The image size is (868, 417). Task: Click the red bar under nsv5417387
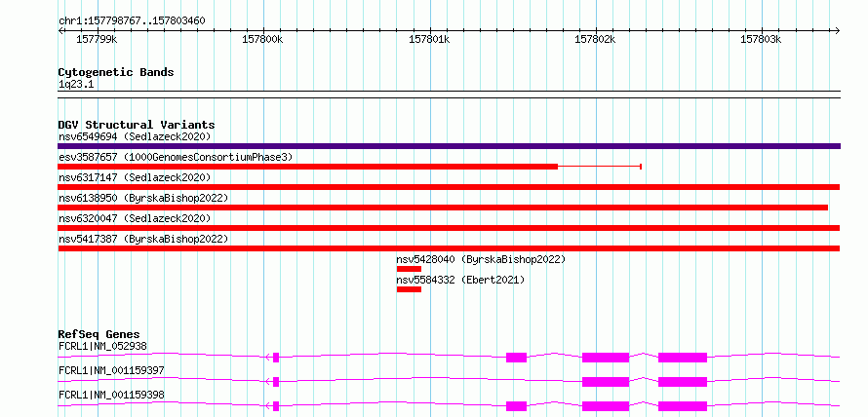pyautogui.click(x=449, y=248)
